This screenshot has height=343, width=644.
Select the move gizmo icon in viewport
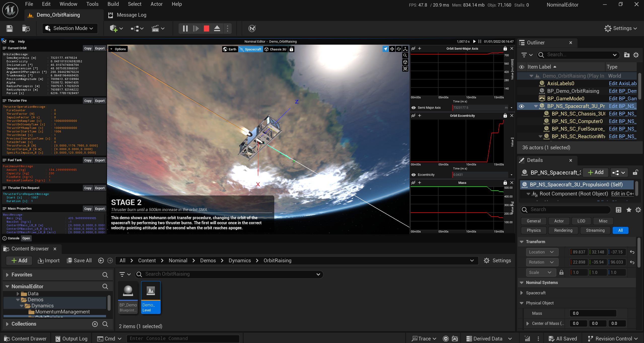click(392, 49)
